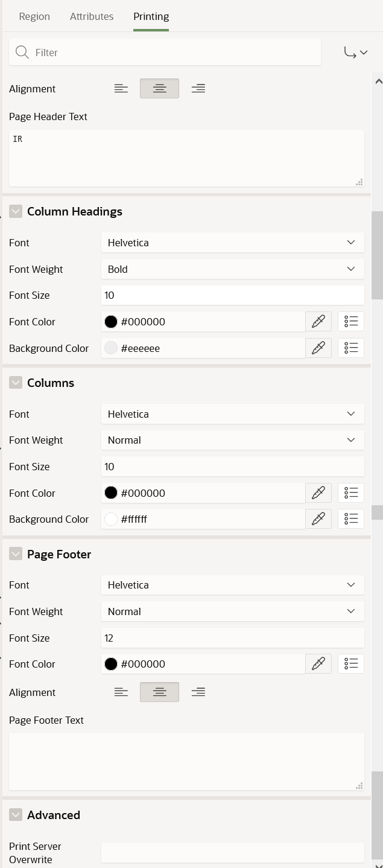Switch to the Region tab
The width and height of the screenshot is (383, 868).
coord(34,16)
